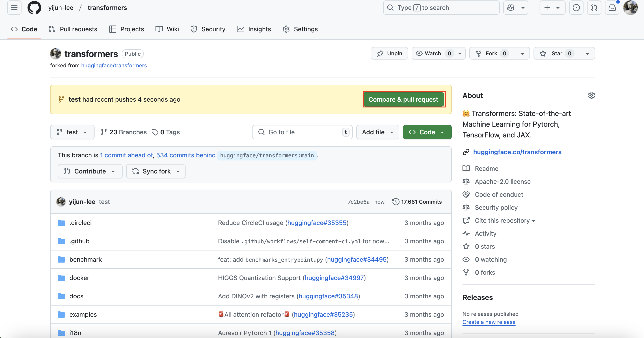Open the benchmark folder
The height and width of the screenshot is (338, 644).
click(86, 259)
